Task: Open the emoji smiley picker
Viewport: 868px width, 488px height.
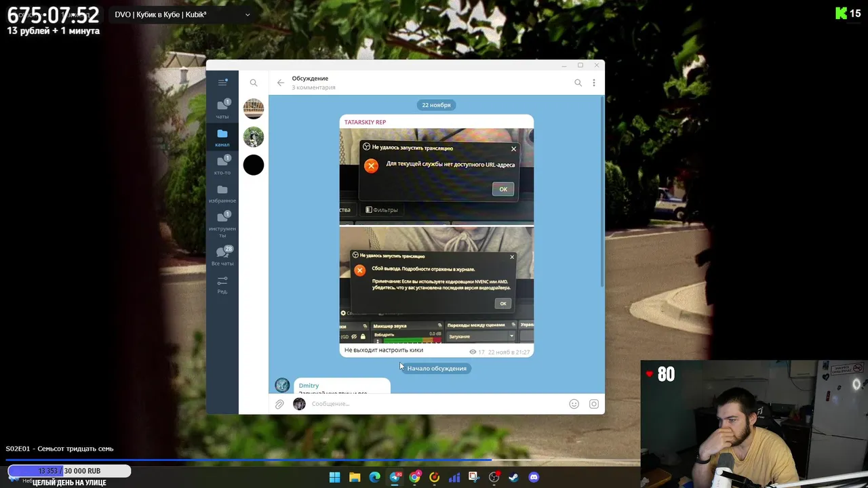Action: point(574,404)
